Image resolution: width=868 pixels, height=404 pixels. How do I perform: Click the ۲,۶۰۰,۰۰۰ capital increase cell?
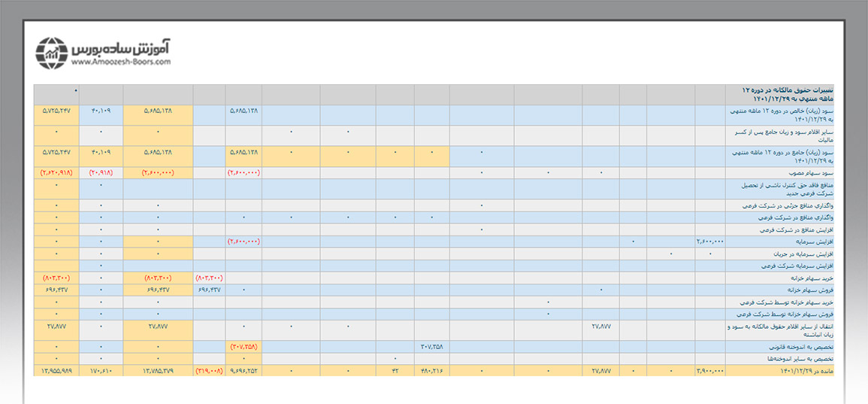point(710,241)
